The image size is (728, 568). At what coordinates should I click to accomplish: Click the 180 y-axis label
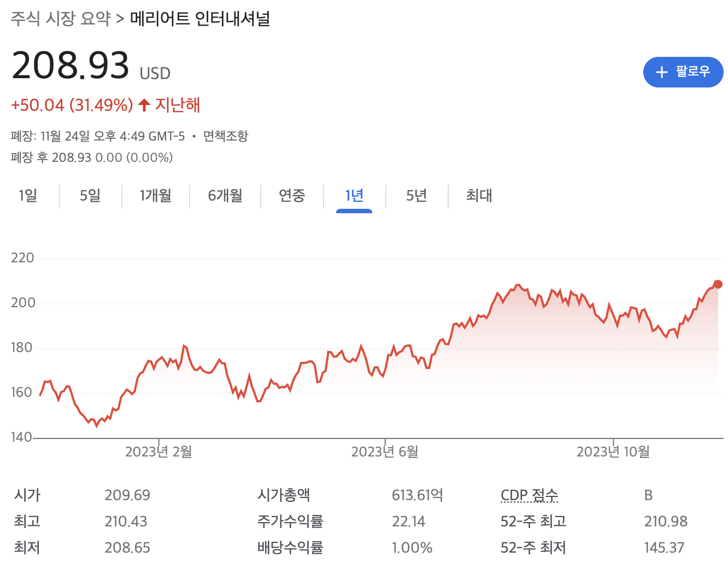point(22,348)
